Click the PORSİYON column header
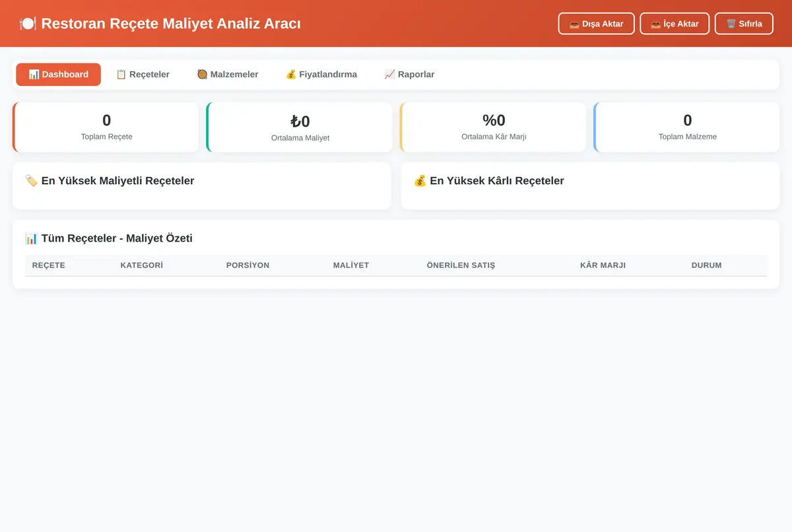 (247, 265)
